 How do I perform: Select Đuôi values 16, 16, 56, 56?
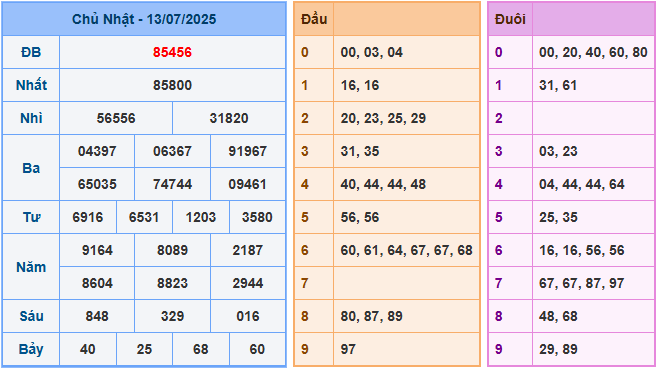click(582, 251)
